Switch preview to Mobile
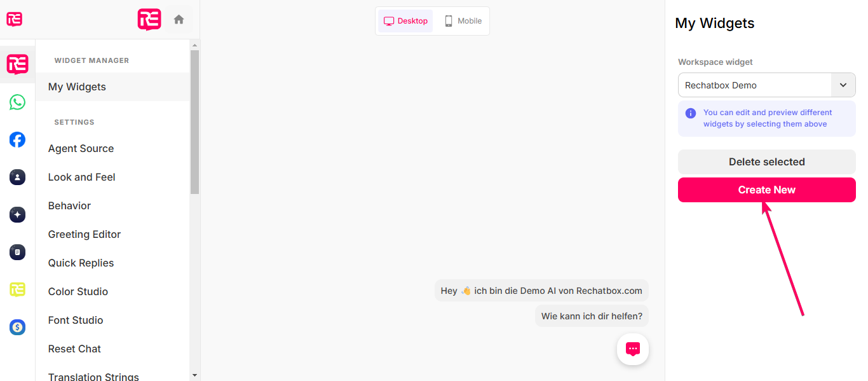The height and width of the screenshot is (381, 868). (x=463, y=21)
